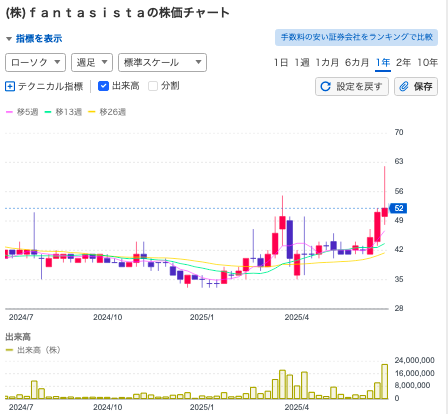The width and height of the screenshot is (448, 414).
Task: Click the 移26週 yellow legend marker
Action: (92, 112)
